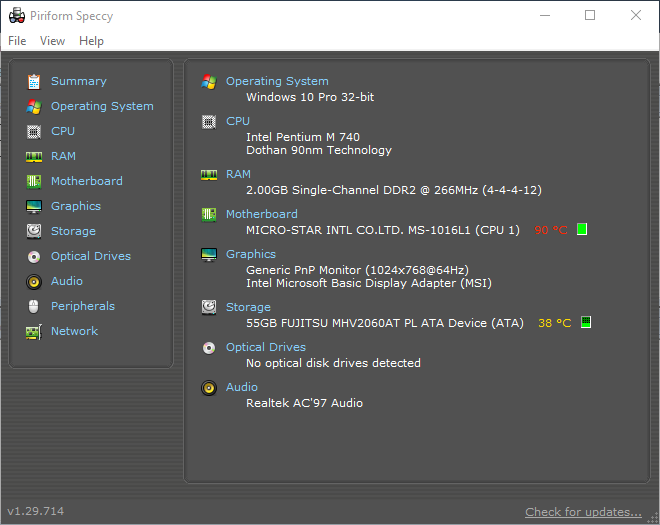
Task: Click the Dothan 90nm Technology text
Action: (x=319, y=150)
